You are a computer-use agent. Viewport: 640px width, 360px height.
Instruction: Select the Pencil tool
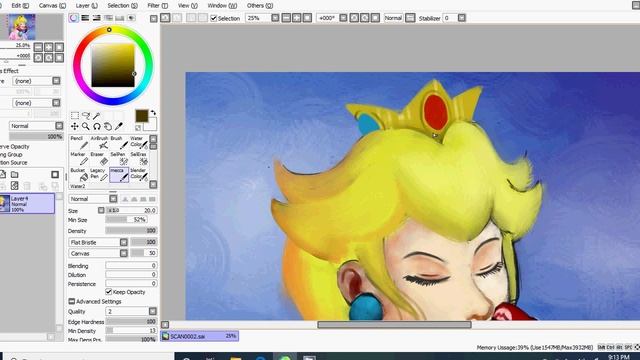(x=79, y=143)
